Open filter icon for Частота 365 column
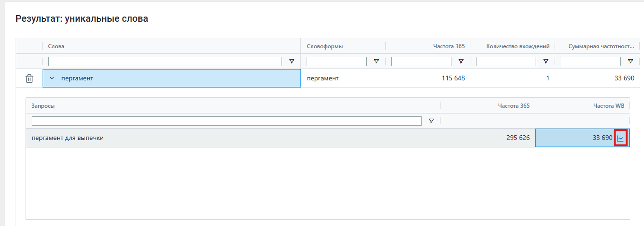Viewport: 644px width, 226px height. 461,61
